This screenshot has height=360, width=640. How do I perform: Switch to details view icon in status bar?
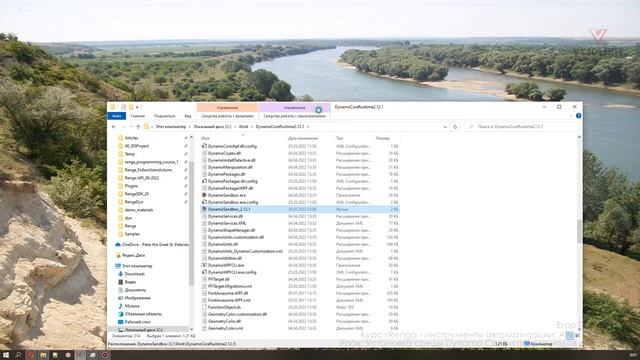click(x=570, y=336)
